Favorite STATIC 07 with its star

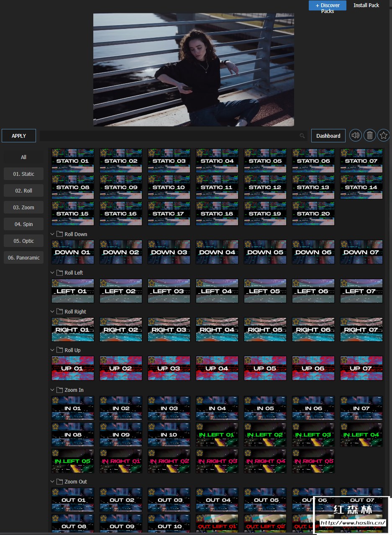tap(344, 153)
